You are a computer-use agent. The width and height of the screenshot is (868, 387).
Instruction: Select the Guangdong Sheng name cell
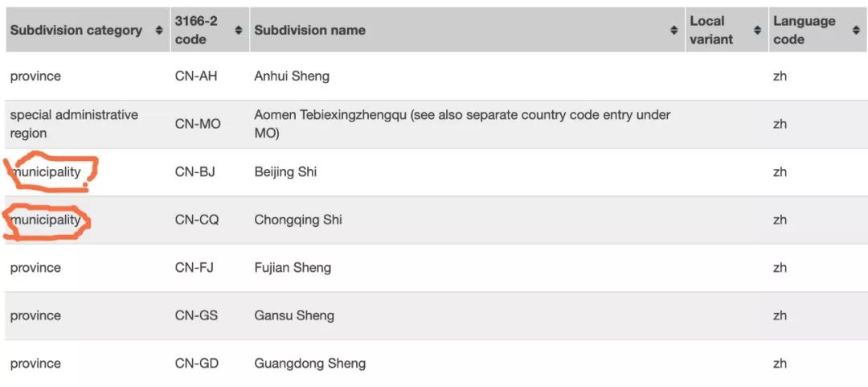coord(310,364)
